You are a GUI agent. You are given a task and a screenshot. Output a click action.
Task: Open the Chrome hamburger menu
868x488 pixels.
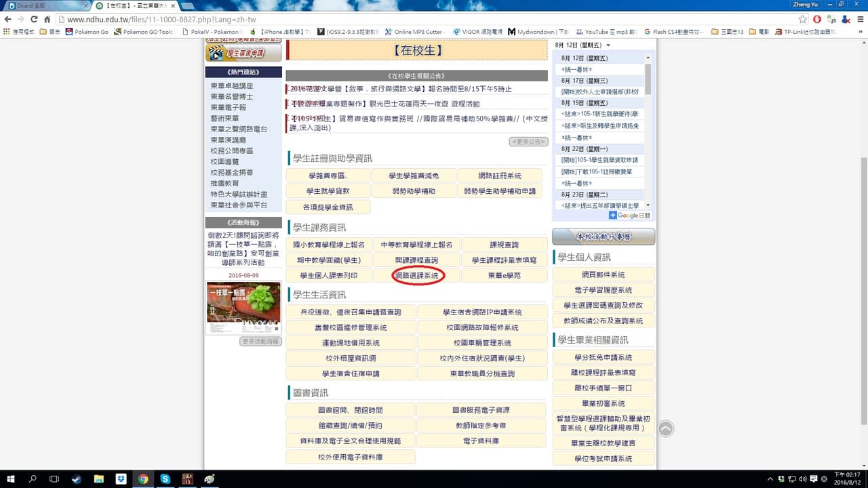859,19
